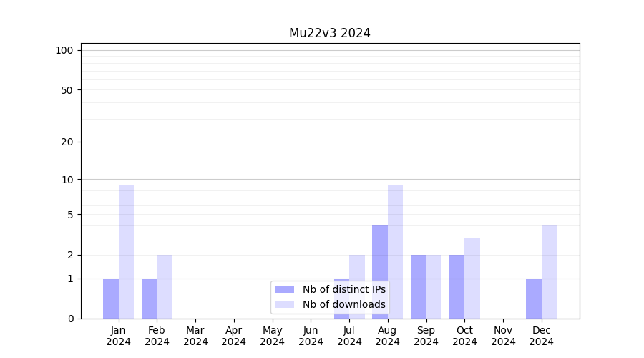Select the October downloads bar
The image size is (644, 358).
click(x=472, y=278)
